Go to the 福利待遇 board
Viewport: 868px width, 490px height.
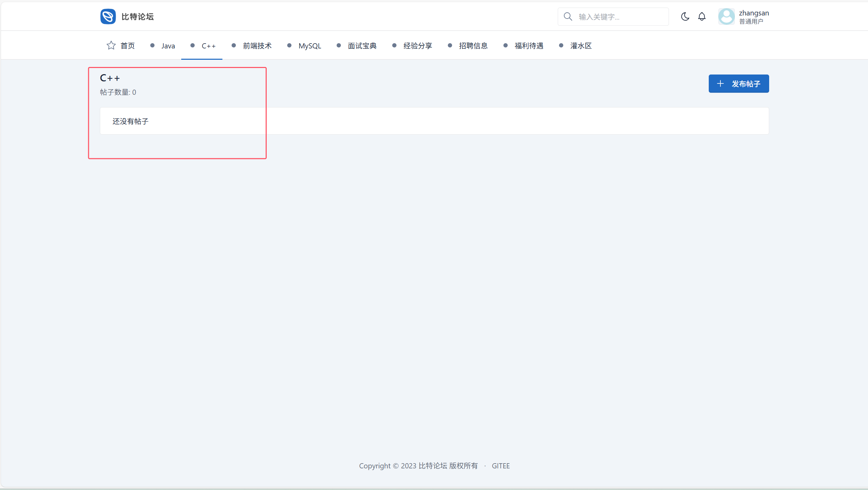coord(529,46)
